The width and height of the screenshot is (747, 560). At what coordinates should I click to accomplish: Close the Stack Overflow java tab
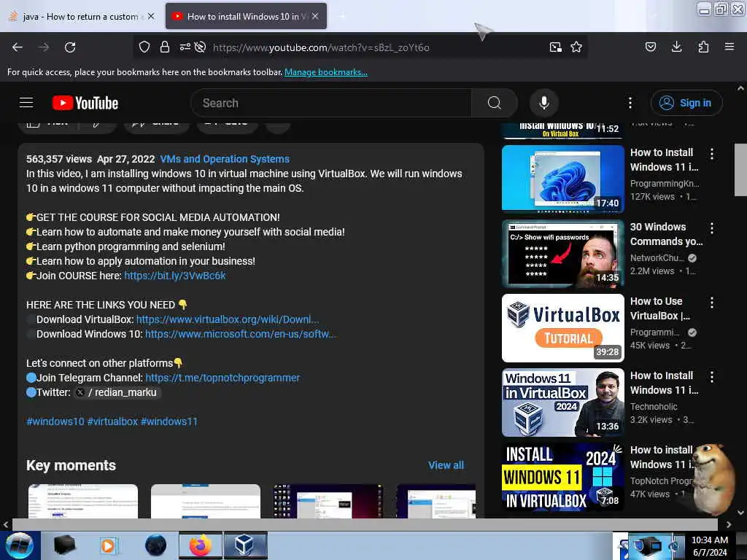coord(151,16)
